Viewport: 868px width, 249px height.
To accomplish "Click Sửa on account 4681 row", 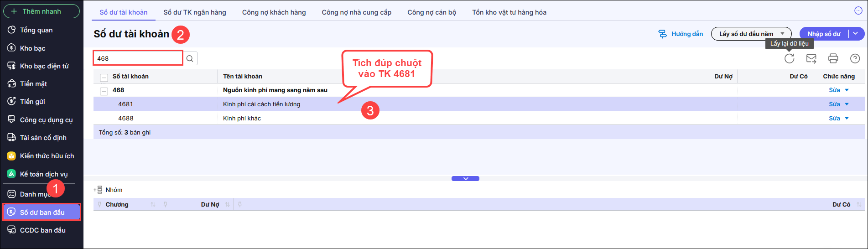I will 834,104.
